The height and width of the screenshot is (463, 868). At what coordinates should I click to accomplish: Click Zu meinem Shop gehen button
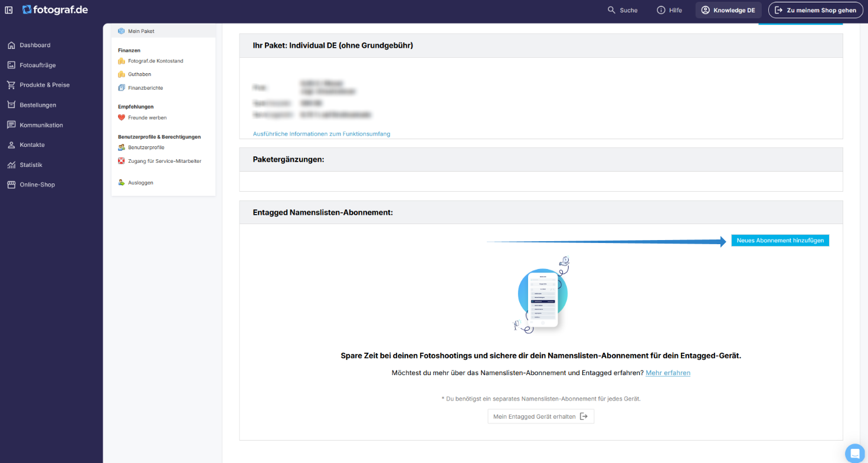click(x=815, y=10)
